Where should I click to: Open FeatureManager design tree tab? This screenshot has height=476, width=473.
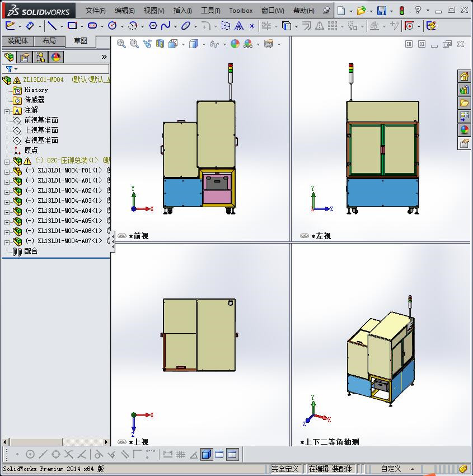(x=9, y=57)
